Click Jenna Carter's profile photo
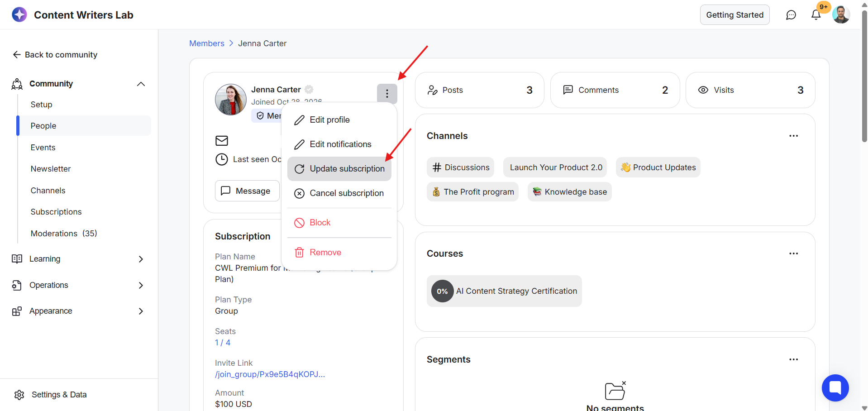This screenshot has width=868, height=411. point(231,100)
